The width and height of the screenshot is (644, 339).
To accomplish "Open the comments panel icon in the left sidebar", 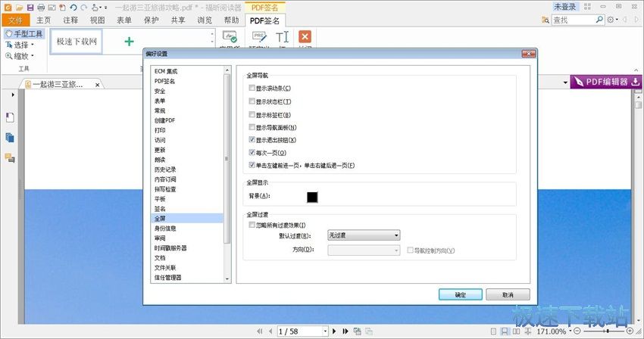I will (x=10, y=157).
